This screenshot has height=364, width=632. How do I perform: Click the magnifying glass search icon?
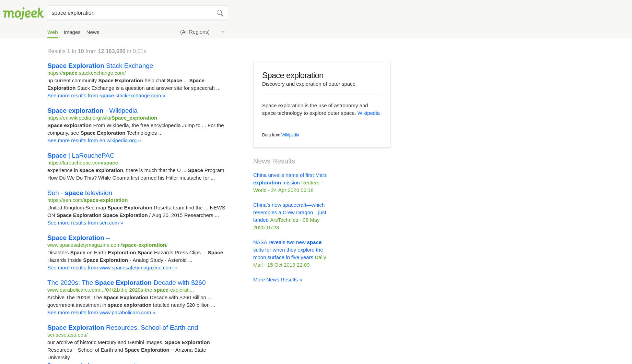click(x=220, y=13)
